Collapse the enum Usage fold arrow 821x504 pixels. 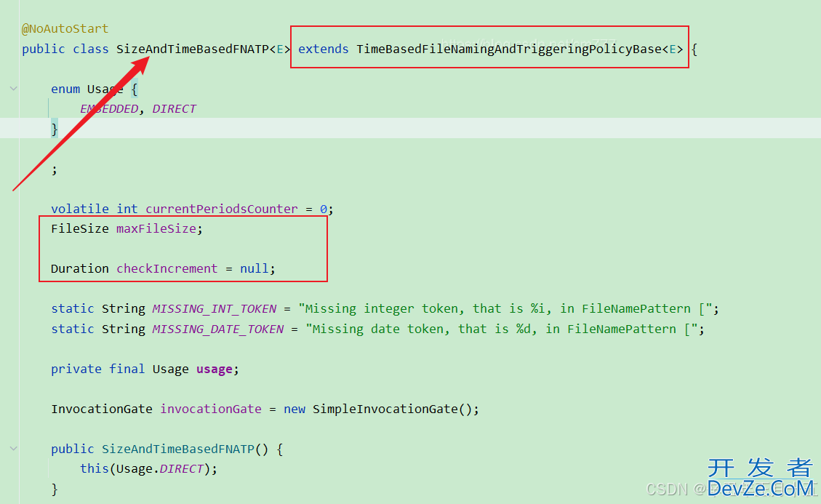pyautogui.click(x=14, y=89)
